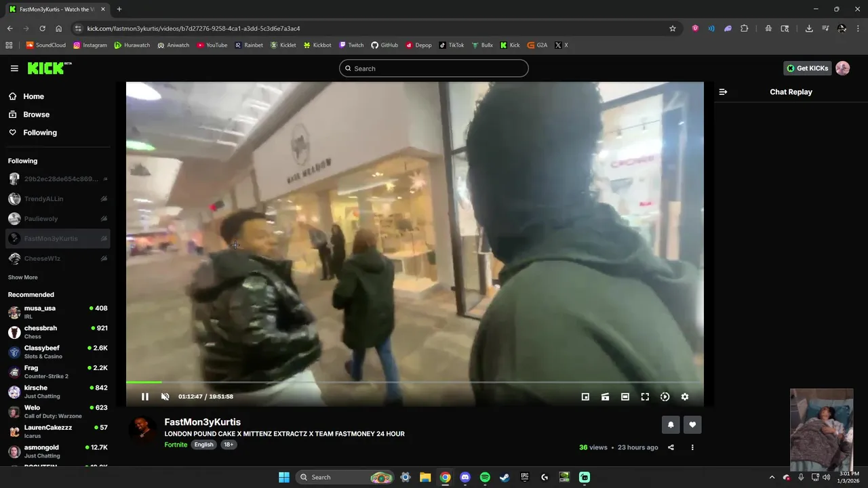Click the address bar URL
868x488 pixels.
point(193,28)
